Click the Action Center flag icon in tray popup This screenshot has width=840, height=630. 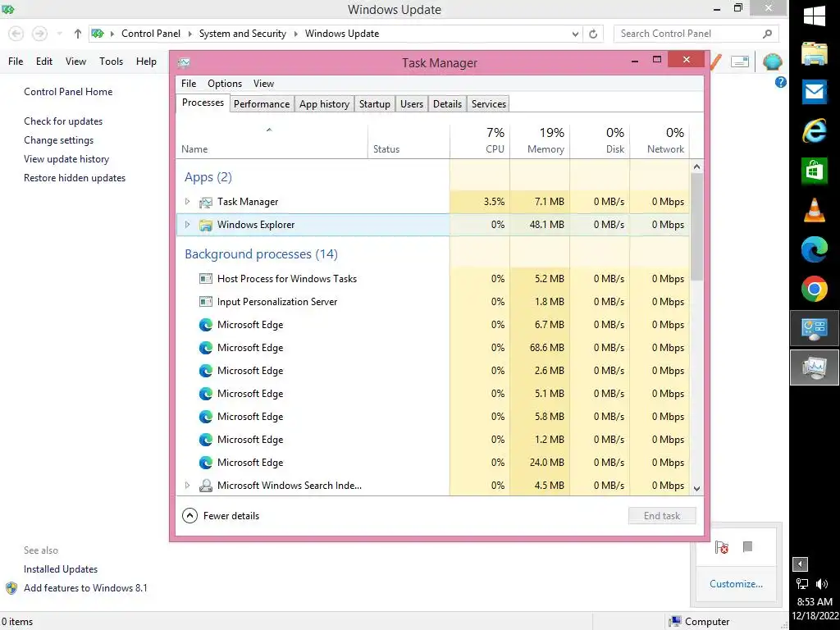click(722, 547)
